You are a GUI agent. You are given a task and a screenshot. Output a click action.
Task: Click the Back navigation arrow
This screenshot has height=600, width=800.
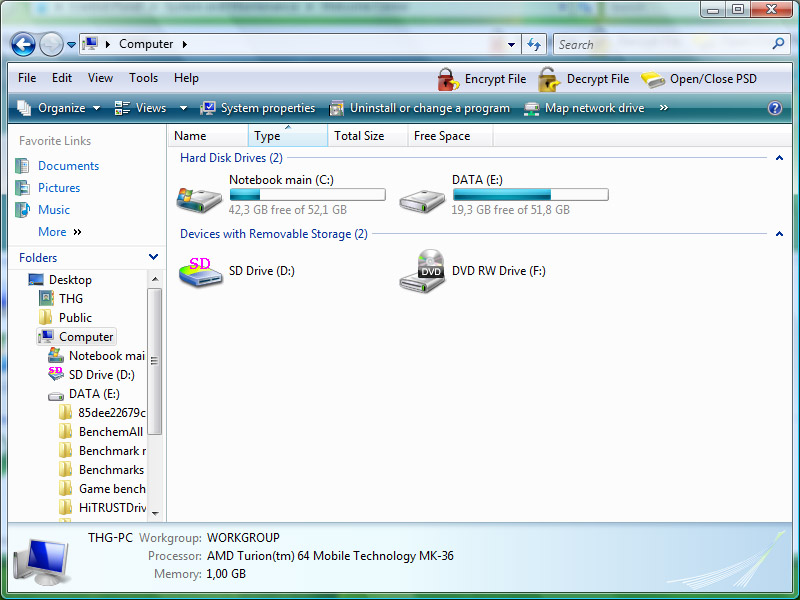[x=23, y=44]
